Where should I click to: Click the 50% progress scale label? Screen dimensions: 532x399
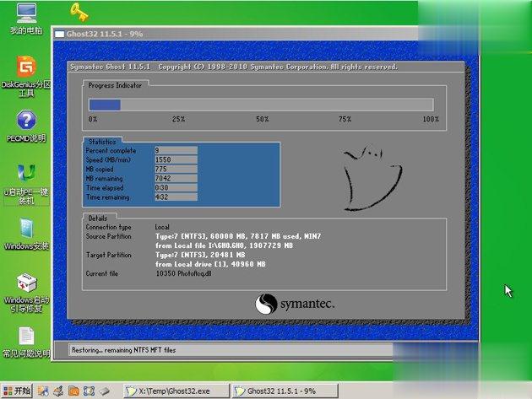tap(263, 119)
